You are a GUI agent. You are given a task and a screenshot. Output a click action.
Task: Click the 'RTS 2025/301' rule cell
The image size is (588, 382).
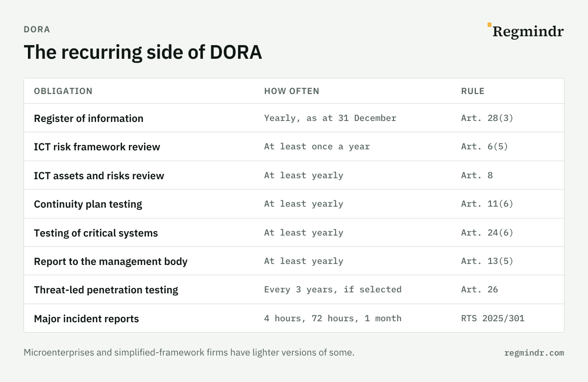492,318
